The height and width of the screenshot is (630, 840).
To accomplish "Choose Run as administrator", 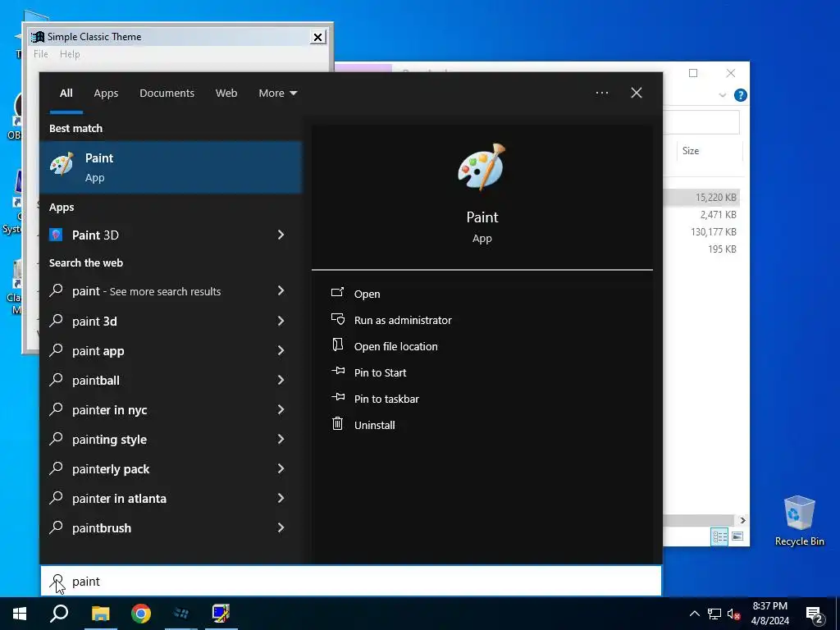I will tap(403, 320).
